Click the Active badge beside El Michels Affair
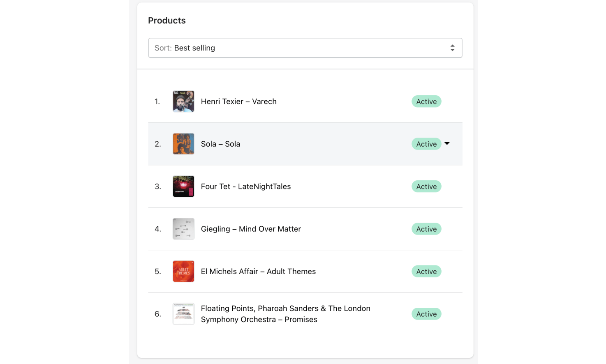This screenshot has width=606, height=364. click(426, 271)
